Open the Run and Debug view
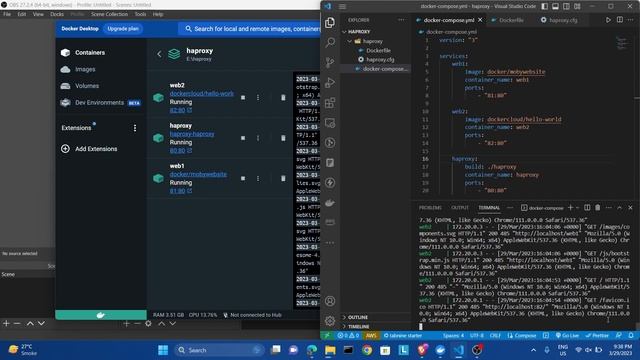Viewport: 640px width, 360px height. (330, 82)
